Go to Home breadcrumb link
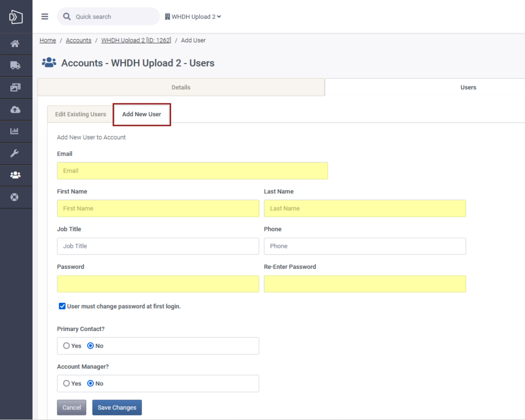 48,40
